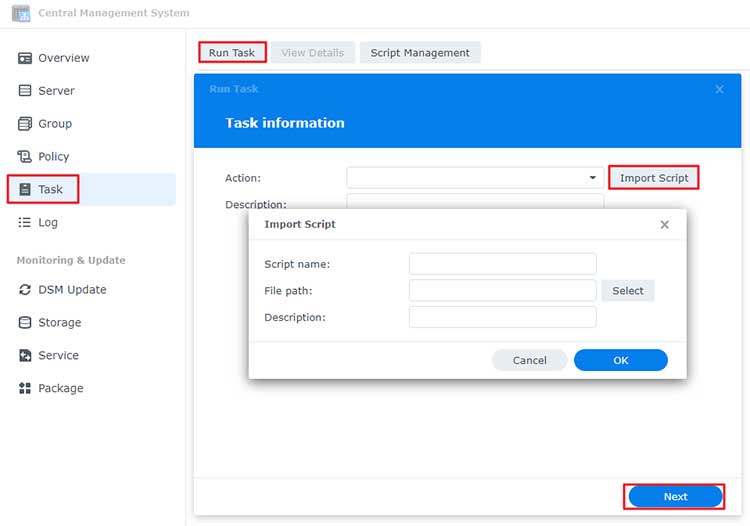Image resolution: width=750 pixels, height=526 pixels.
Task: Click the Storage disk icon
Action: (x=25, y=323)
